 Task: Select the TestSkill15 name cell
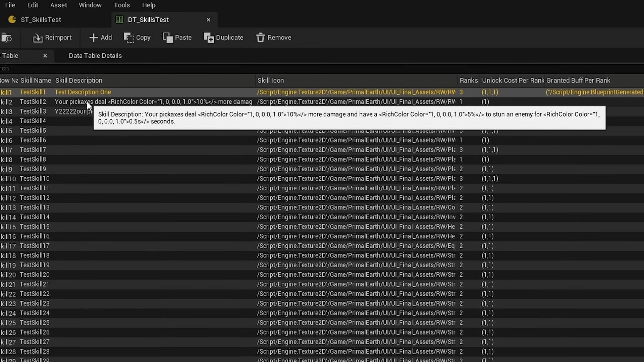point(35,227)
